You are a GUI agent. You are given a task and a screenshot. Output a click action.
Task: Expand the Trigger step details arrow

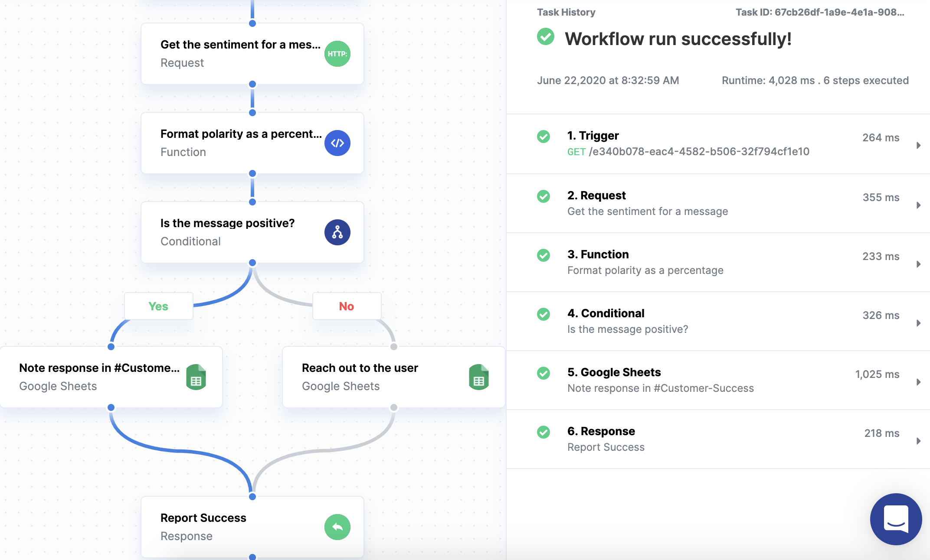pos(918,145)
